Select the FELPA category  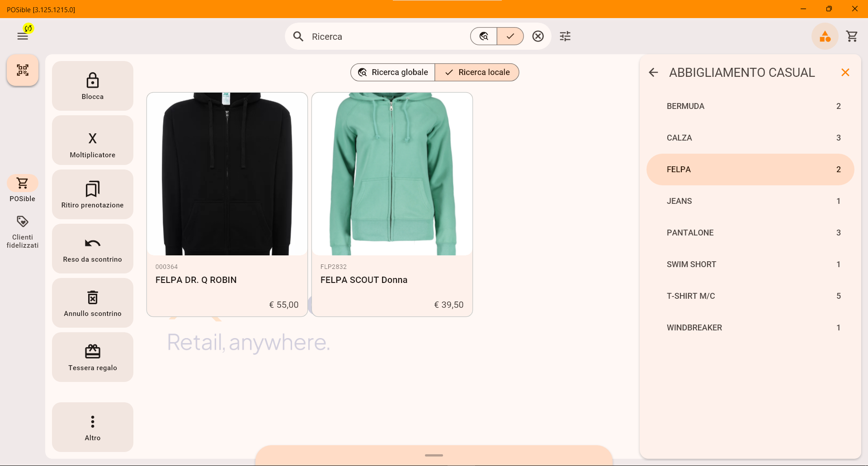750,169
